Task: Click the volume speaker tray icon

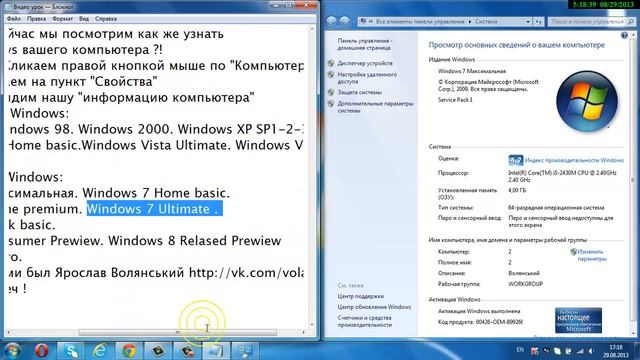Action: pos(591,351)
